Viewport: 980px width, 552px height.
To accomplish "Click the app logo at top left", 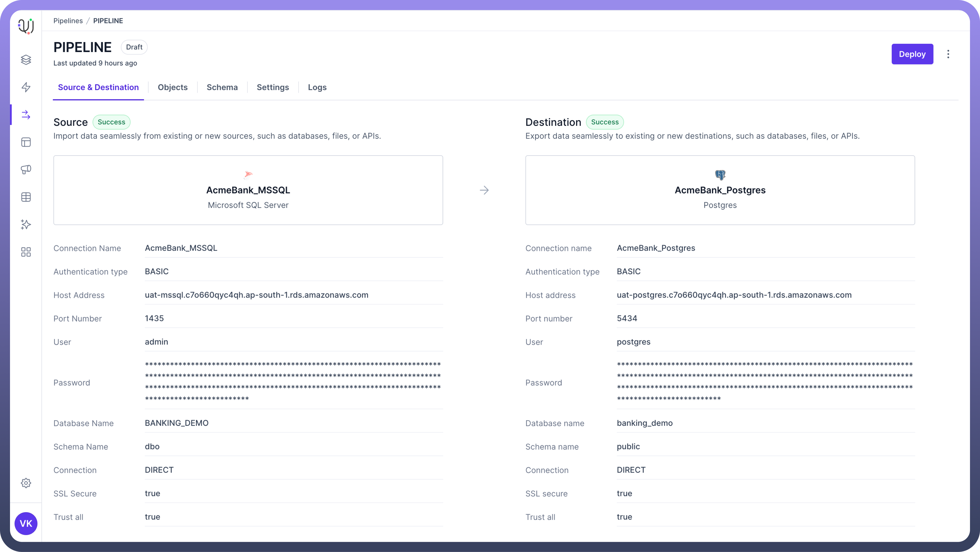I will [26, 26].
